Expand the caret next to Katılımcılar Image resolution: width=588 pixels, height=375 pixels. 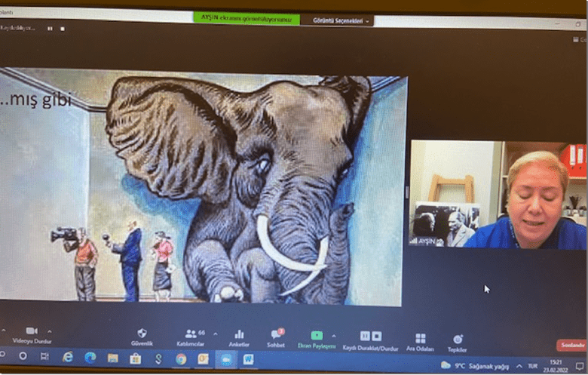click(216, 334)
